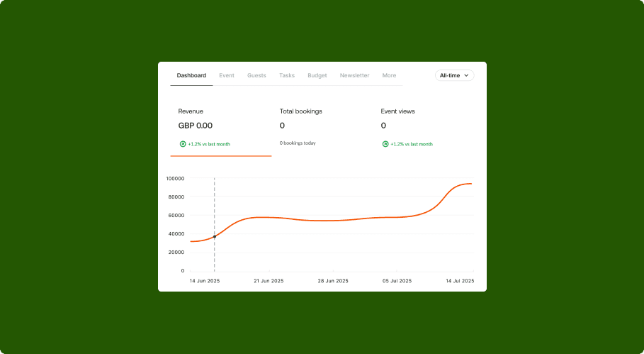Open the All-time date range dropdown

click(454, 75)
